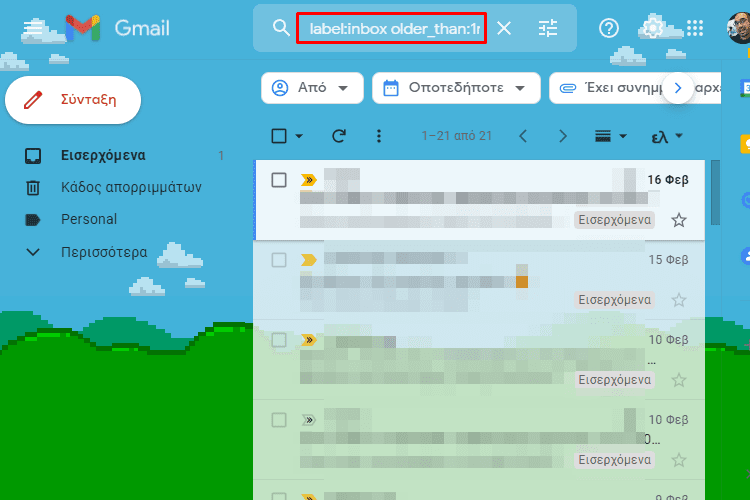Image resolution: width=750 pixels, height=500 pixels.
Task: Toggle importance marker on first 10 Φεβ email
Action: [x=309, y=340]
